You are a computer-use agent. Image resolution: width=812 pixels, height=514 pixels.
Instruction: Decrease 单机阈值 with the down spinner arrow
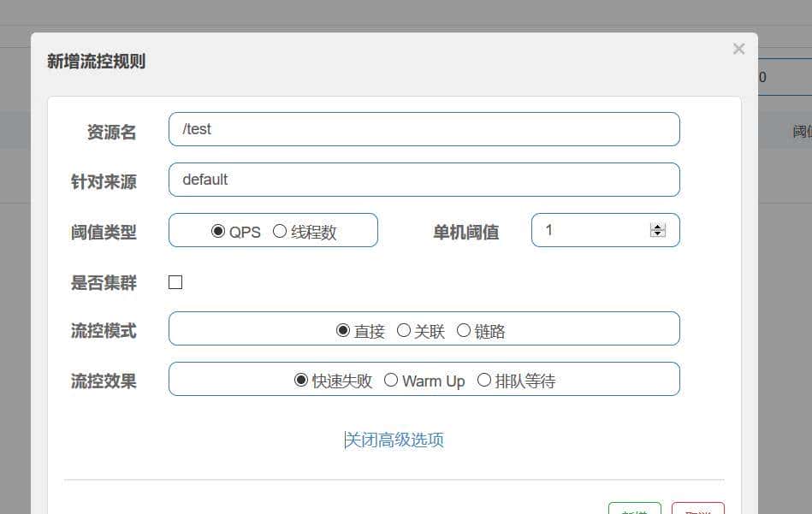(657, 233)
